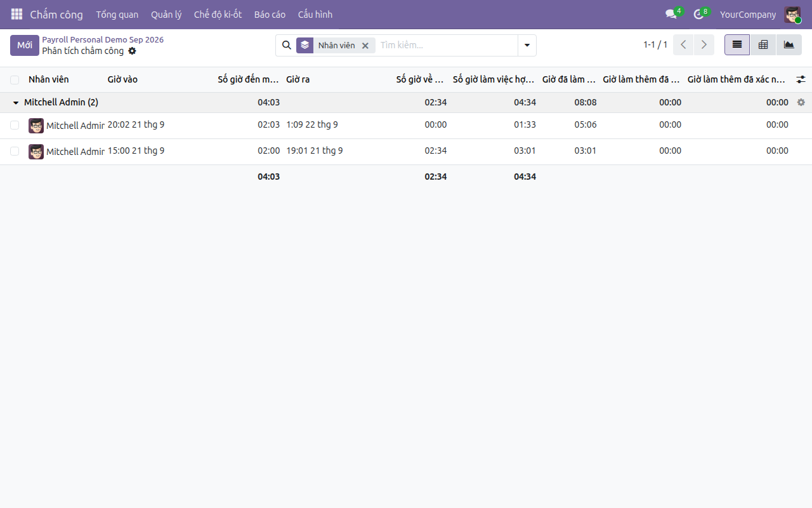
Task: Open the Báo cáo menu
Action: click(270, 14)
